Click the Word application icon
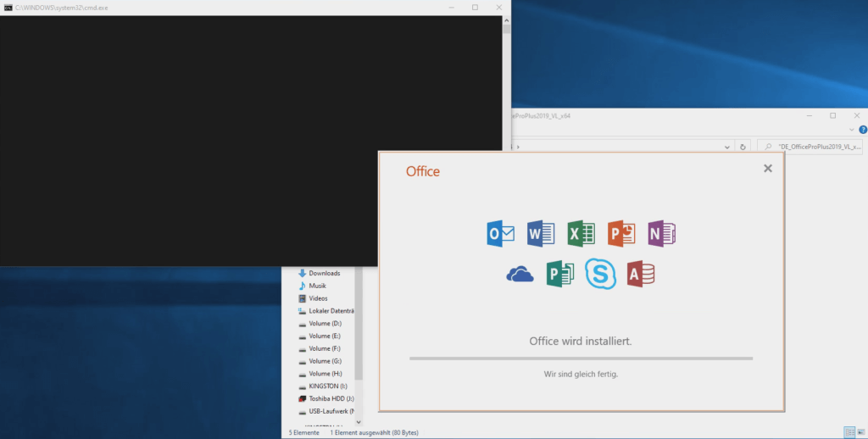 tap(541, 233)
